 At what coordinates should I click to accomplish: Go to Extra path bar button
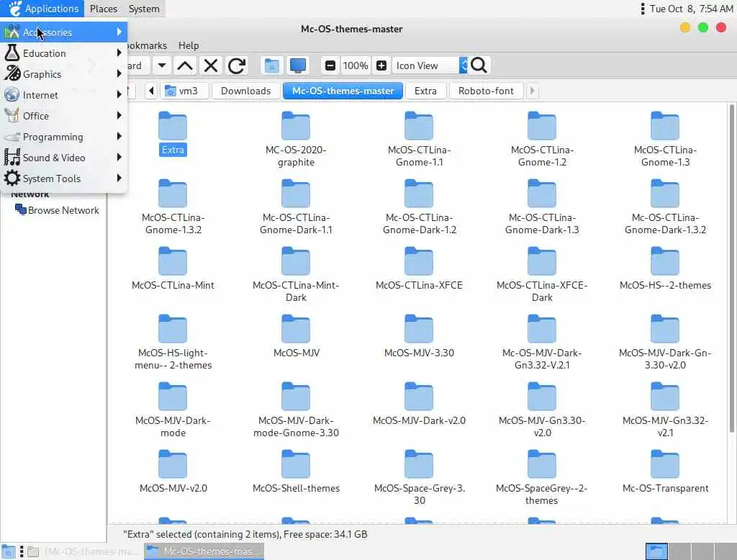click(x=425, y=91)
